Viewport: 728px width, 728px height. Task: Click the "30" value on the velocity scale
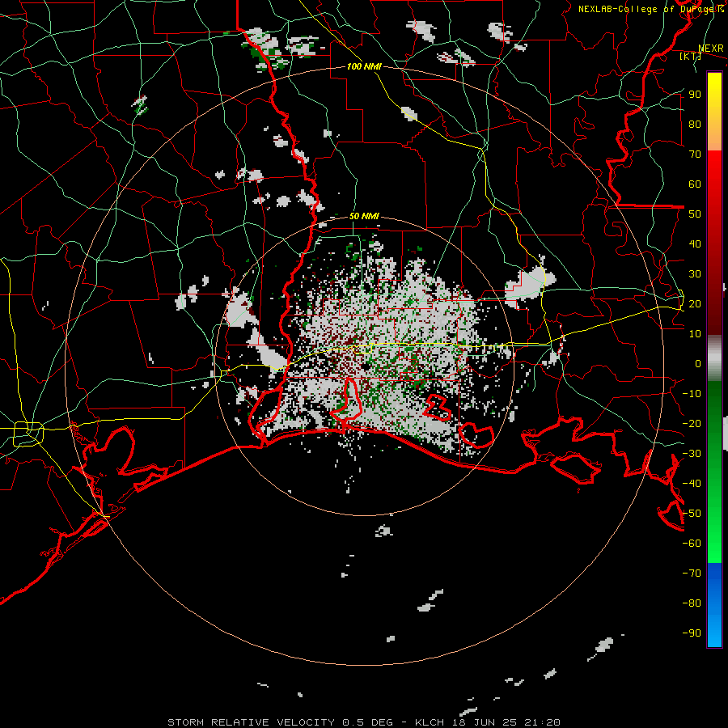695,274
